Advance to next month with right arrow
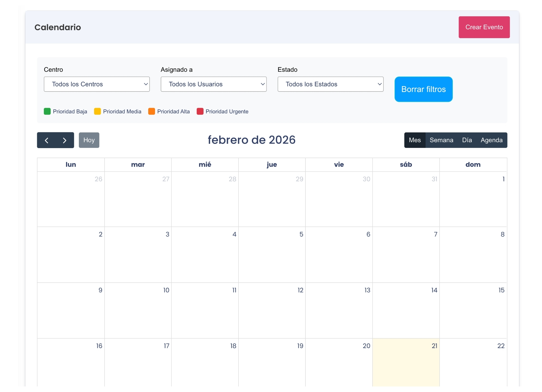Image resolution: width=542 pixels, height=392 pixels. pyautogui.click(x=64, y=140)
